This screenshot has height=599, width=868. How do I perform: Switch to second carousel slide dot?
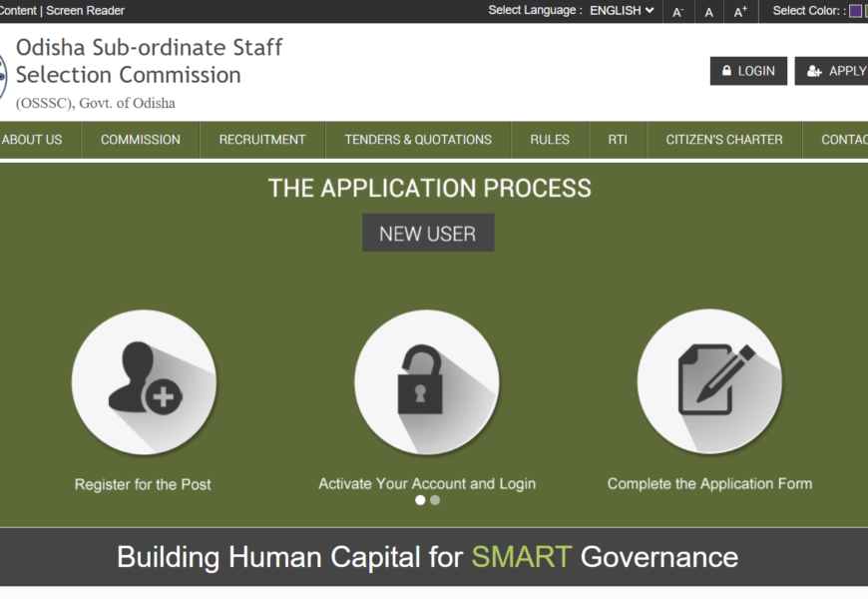point(435,500)
